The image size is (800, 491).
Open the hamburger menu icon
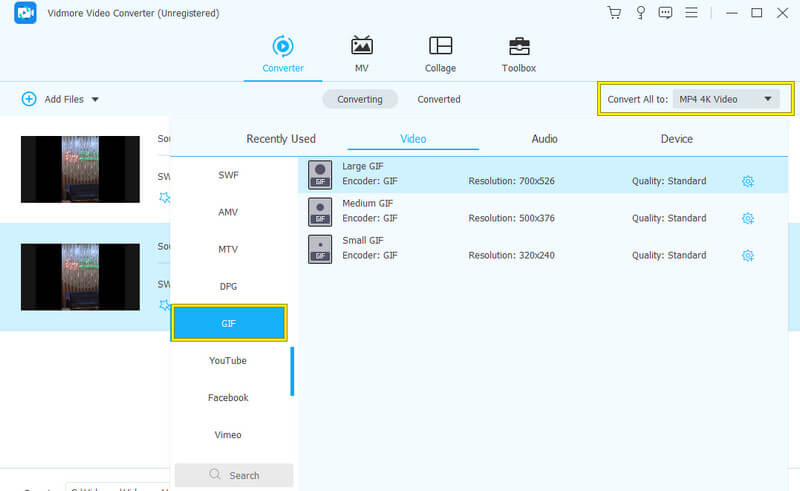point(691,12)
